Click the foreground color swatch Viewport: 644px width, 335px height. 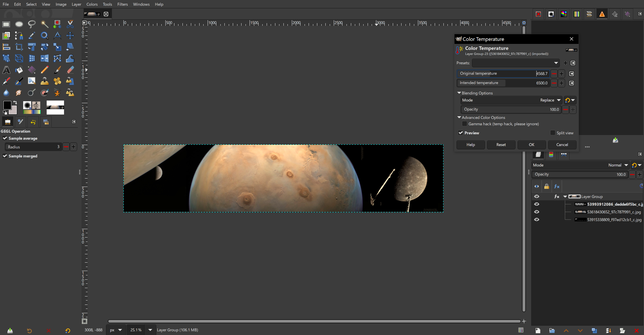pyautogui.click(x=7, y=105)
